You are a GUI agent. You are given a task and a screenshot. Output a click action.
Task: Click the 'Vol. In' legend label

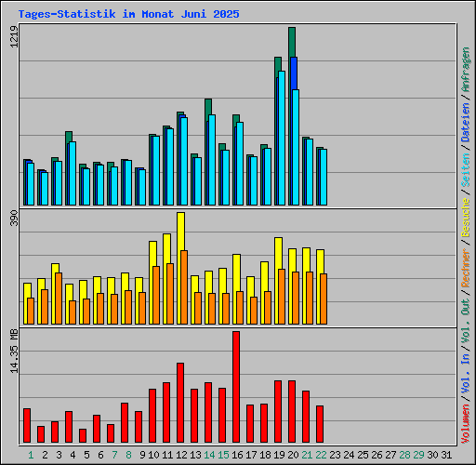click(x=466, y=374)
